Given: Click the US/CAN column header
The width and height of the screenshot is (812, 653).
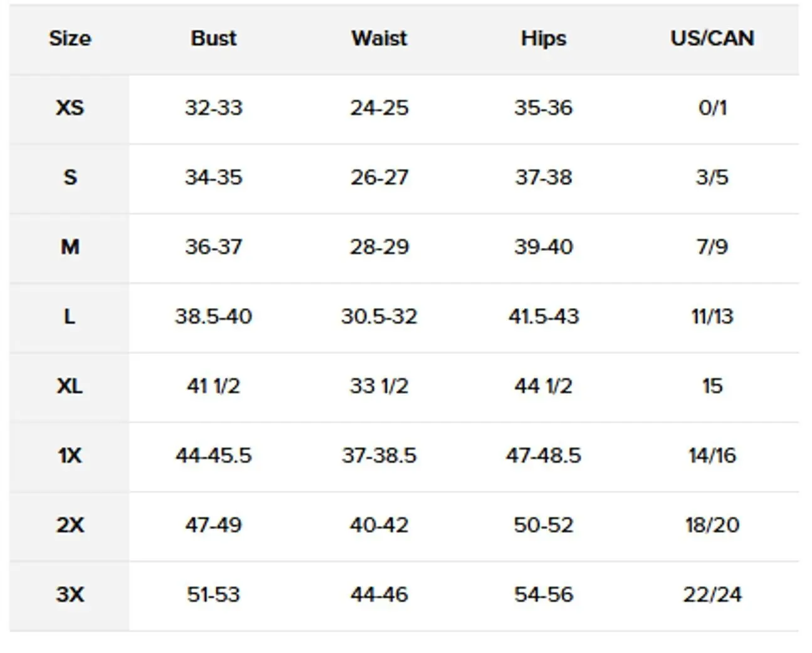Looking at the screenshot, I should click(712, 39).
